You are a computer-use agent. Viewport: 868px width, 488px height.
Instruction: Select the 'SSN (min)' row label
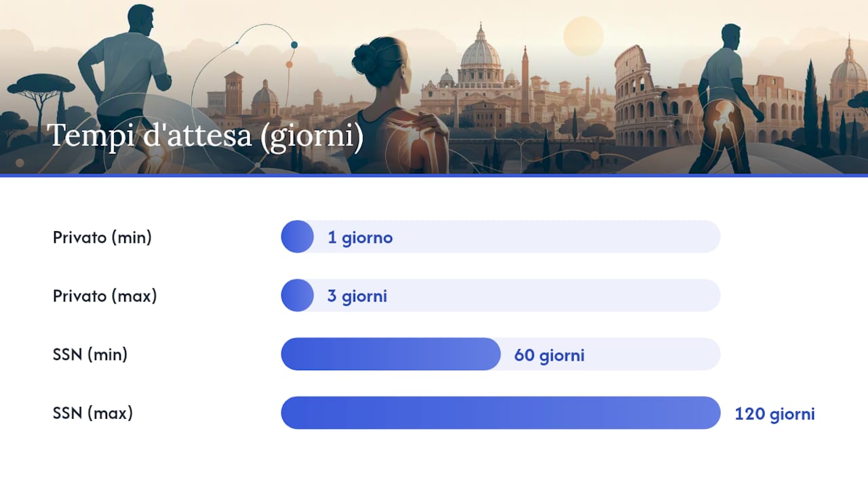(90, 354)
